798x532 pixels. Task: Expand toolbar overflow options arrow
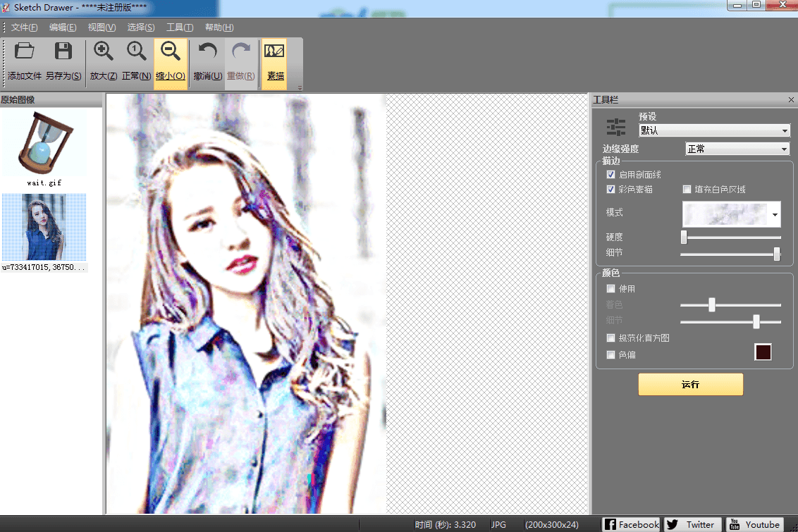point(300,88)
